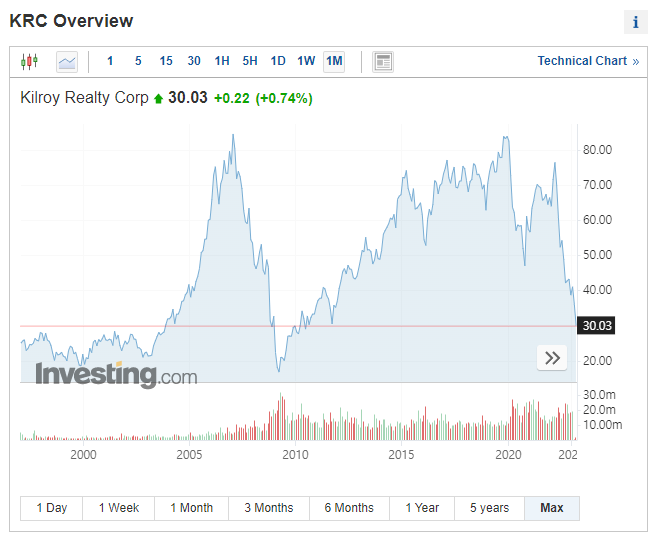Select the 15 minute interval
Viewport: 659px width, 541px height.
(166, 61)
